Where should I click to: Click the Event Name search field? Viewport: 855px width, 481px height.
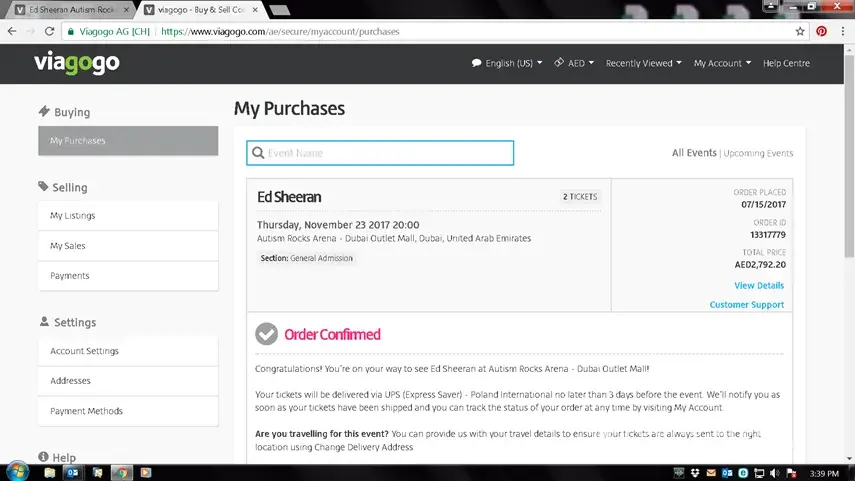[x=380, y=153]
